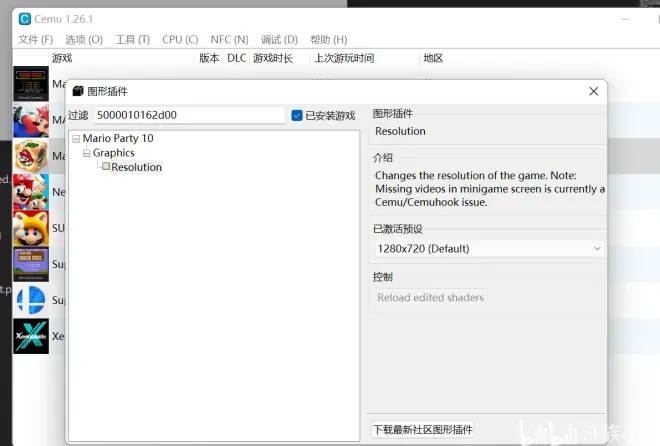660x446 pixels.
Task: Close the 图形插件 dialog
Action: (593, 91)
